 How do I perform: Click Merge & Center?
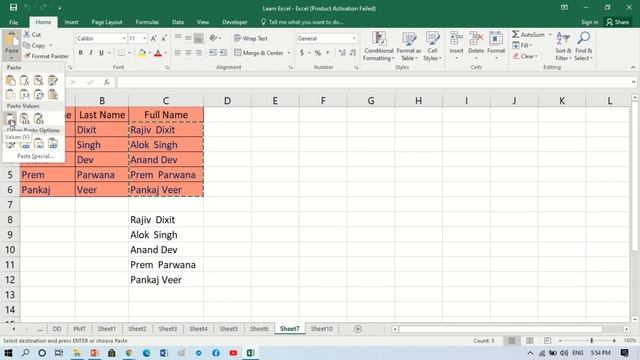point(259,53)
